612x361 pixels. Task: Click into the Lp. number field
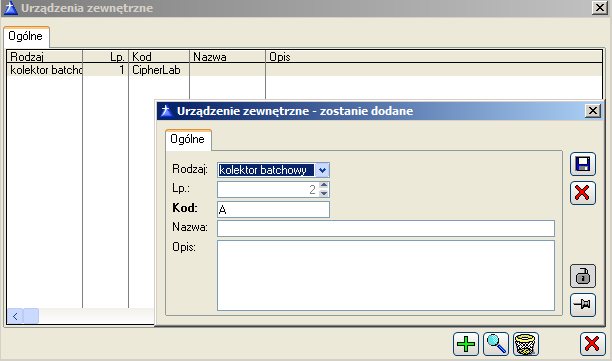(x=268, y=190)
